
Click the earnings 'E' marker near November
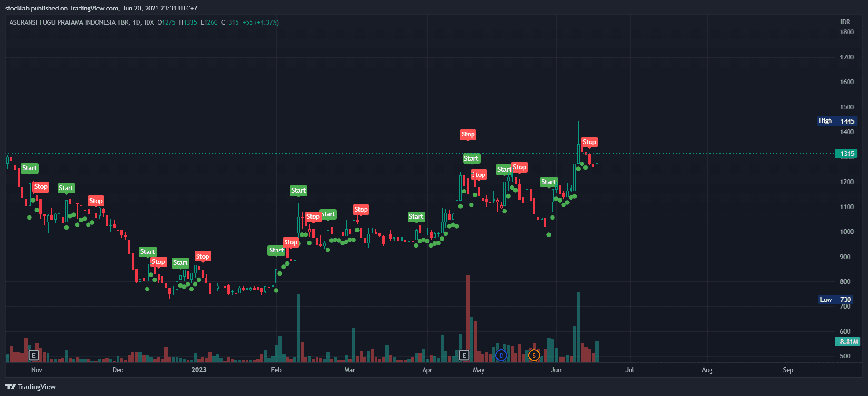pyautogui.click(x=33, y=355)
